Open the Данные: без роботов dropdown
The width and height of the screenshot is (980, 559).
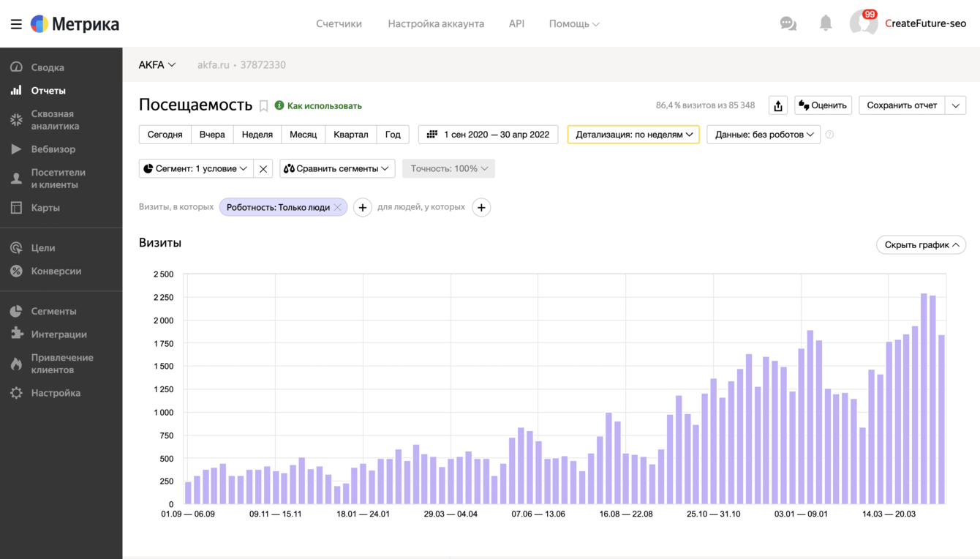764,135
